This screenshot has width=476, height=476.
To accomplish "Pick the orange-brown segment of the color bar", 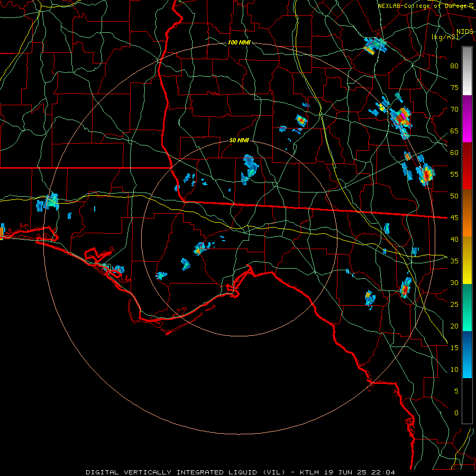I will coord(467,213).
